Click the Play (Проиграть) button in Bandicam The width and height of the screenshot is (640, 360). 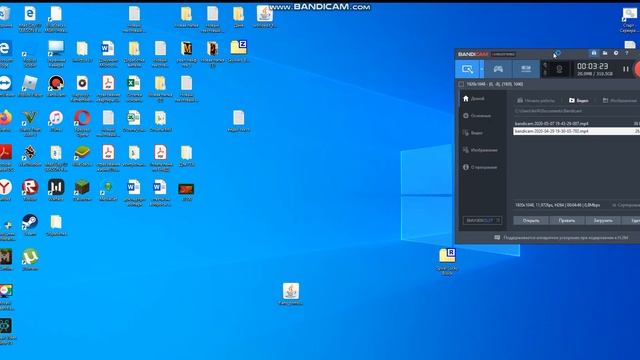point(567,220)
